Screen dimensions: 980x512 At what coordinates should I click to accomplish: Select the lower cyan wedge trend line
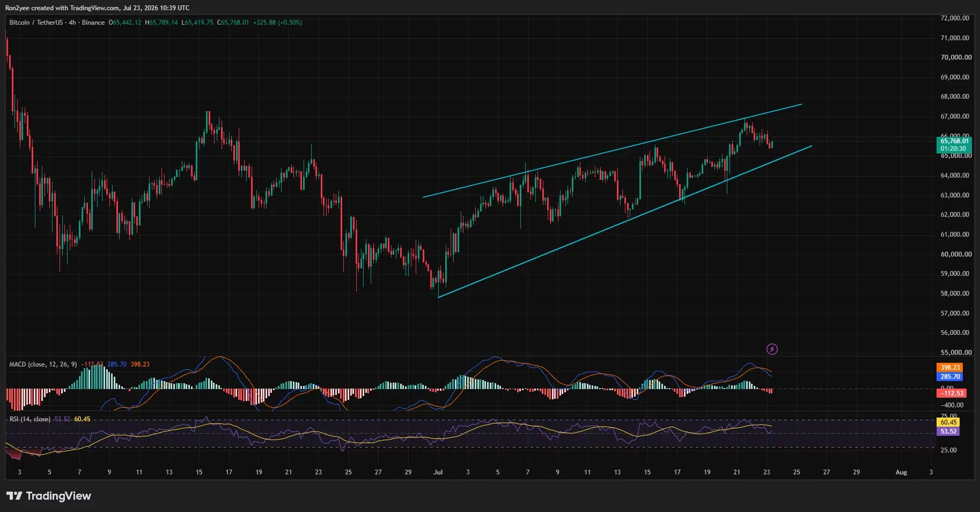click(625, 222)
